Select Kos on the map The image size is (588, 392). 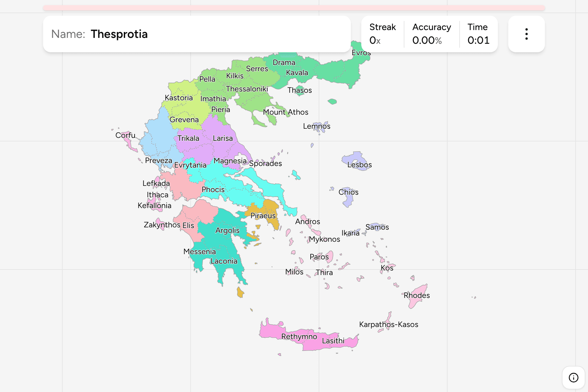point(387,268)
